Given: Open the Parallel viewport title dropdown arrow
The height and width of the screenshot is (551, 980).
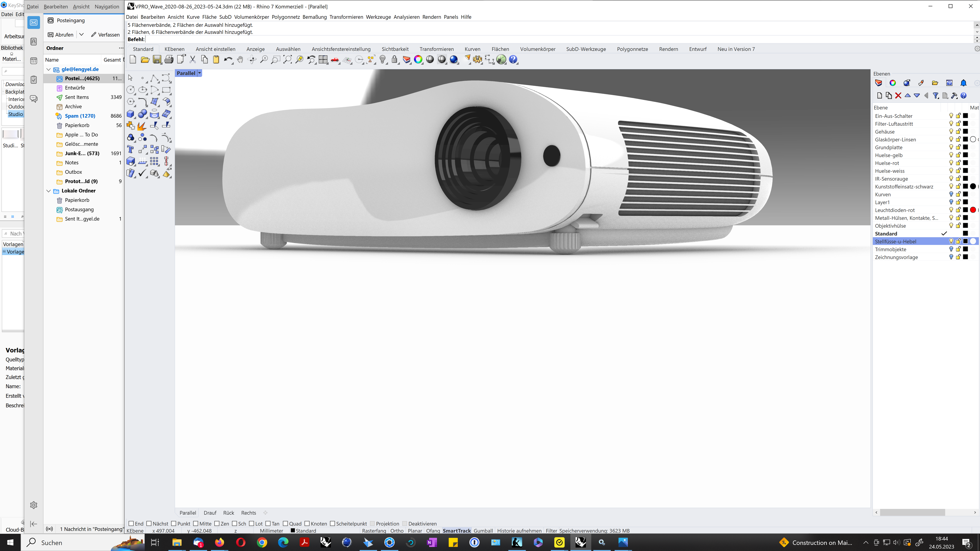Looking at the screenshot, I should pos(199,73).
